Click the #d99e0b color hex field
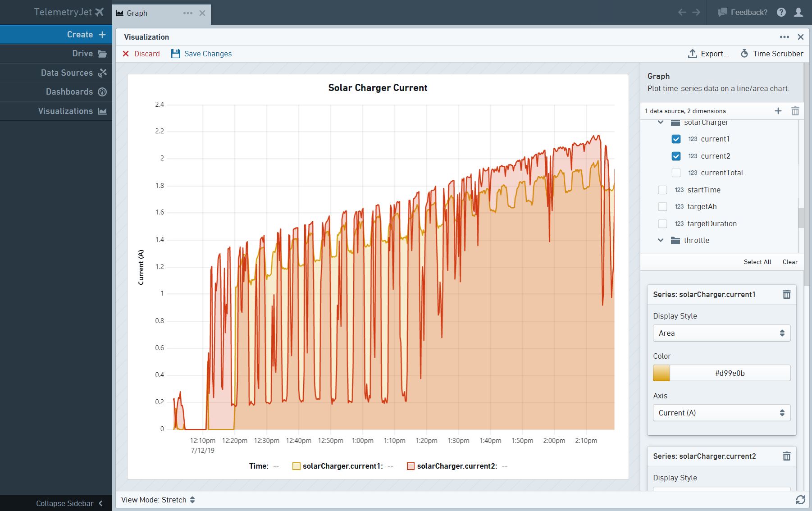The image size is (812, 511). click(x=730, y=373)
